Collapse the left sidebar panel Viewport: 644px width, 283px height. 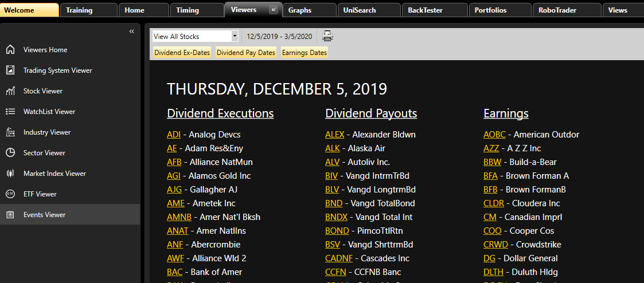pos(131,32)
